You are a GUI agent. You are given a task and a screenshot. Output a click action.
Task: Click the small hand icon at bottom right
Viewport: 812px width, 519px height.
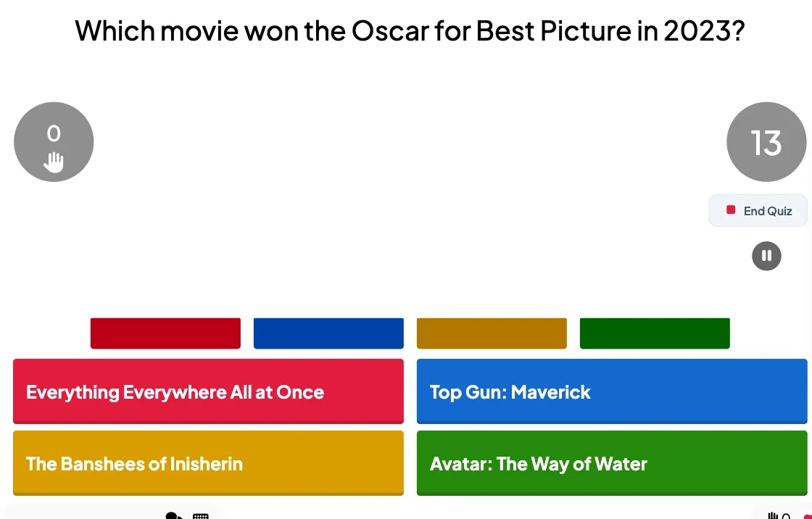point(773,516)
